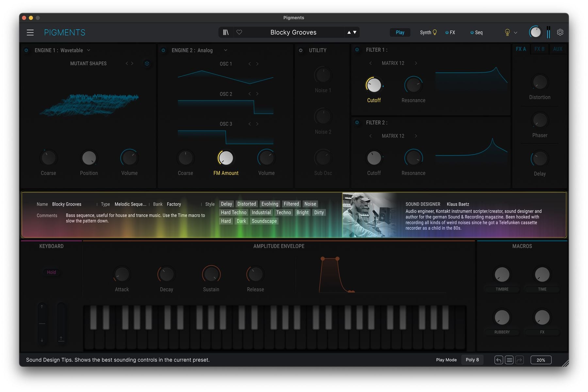Click the Play view button
Viewport: 588px width, 392px height.
coord(400,32)
